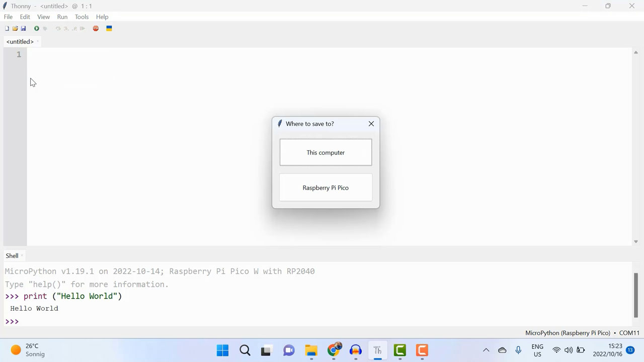Run current script with green play icon

pyautogui.click(x=36, y=29)
